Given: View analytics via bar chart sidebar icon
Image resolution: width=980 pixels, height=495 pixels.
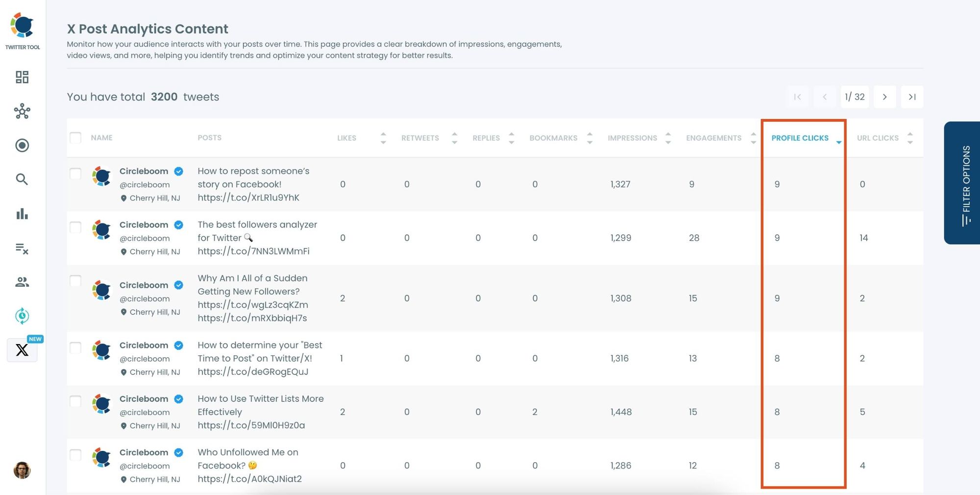Looking at the screenshot, I should coord(22,214).
